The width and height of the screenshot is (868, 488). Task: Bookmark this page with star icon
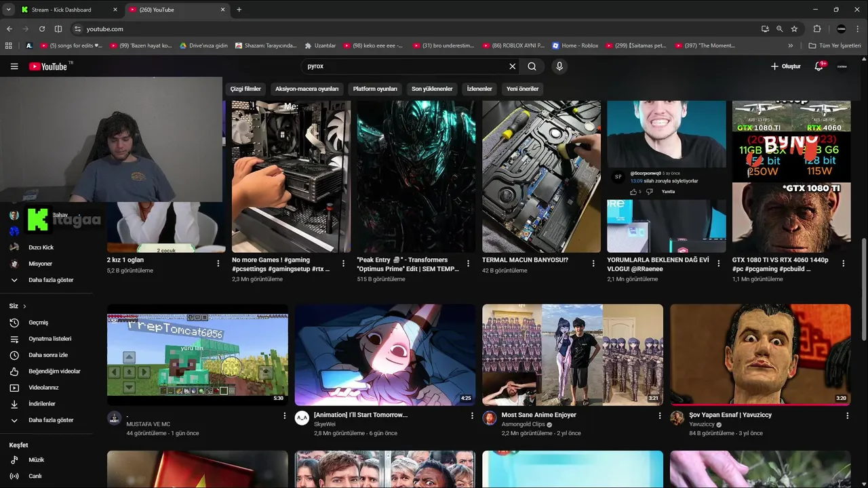point(794,29)
